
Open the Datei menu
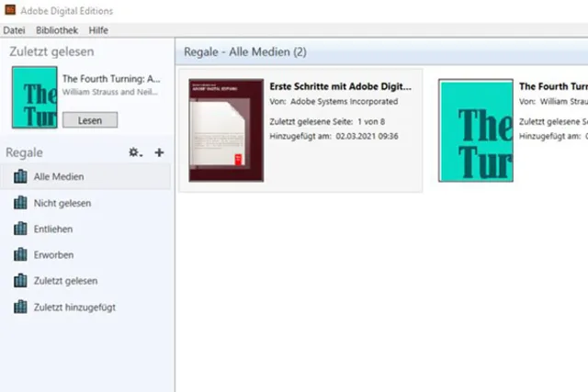[14, 30]
